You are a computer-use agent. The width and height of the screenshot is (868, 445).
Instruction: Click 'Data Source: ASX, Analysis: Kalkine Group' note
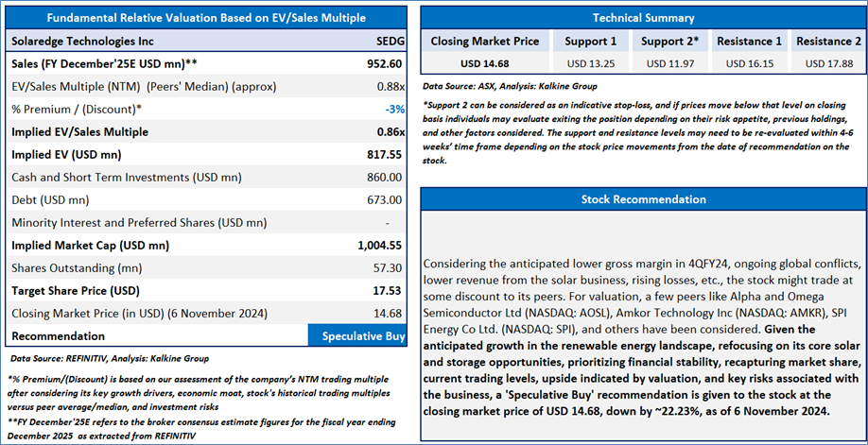click(x=510, y=86)
